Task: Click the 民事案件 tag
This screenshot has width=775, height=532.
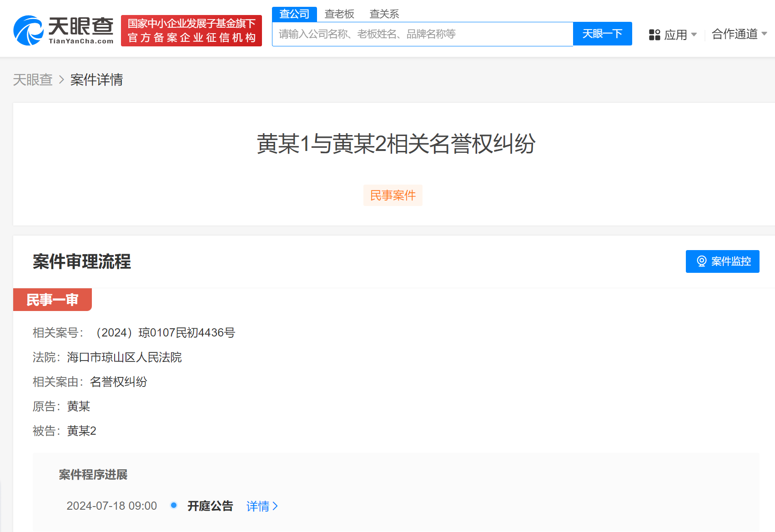Action: click(x=393, y=195)
